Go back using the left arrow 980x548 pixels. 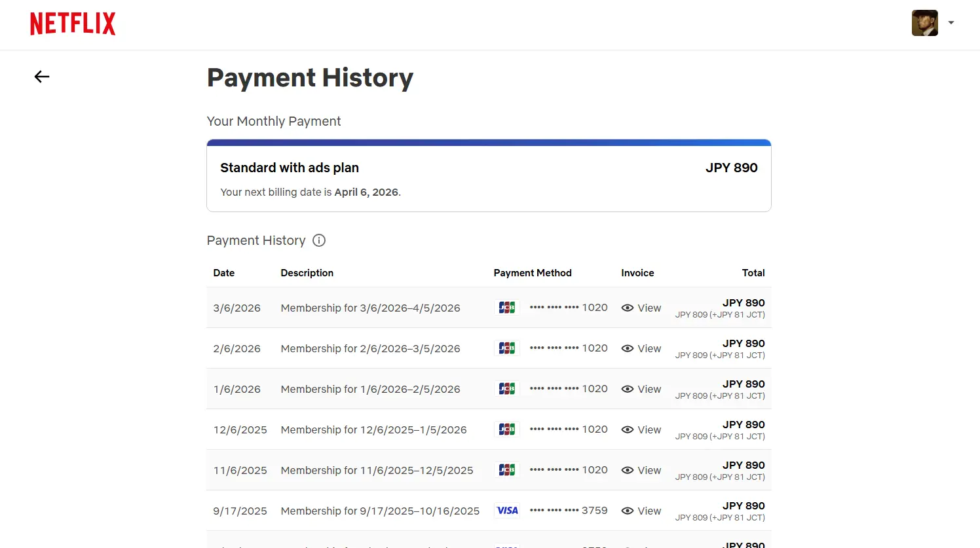tap(42, 77)
